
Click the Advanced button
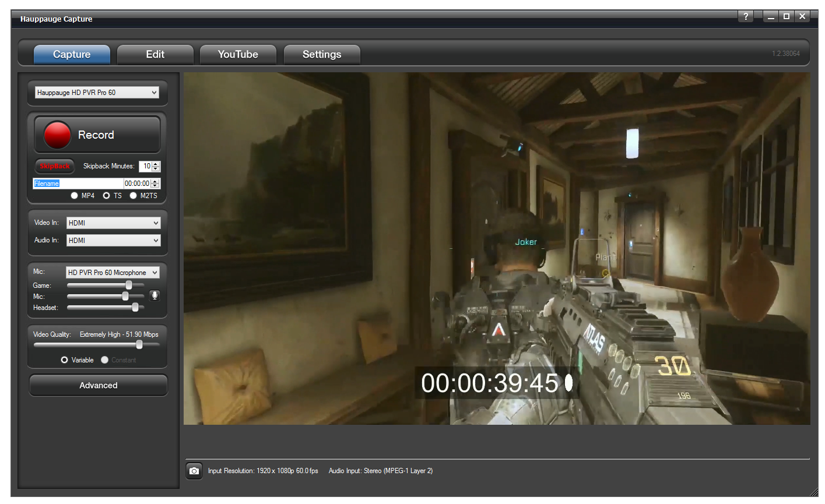[x=99, y=385]
